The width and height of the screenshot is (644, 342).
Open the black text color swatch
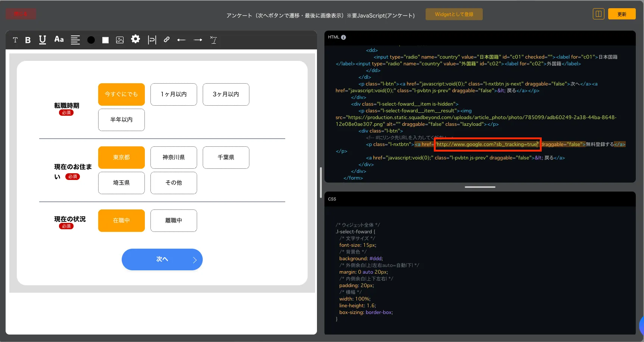coord(91,40)
